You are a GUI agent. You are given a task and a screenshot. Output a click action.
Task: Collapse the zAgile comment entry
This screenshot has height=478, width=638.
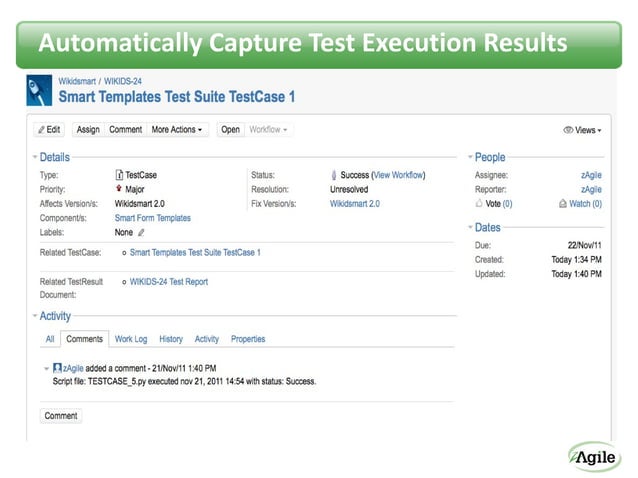point(46,369)
